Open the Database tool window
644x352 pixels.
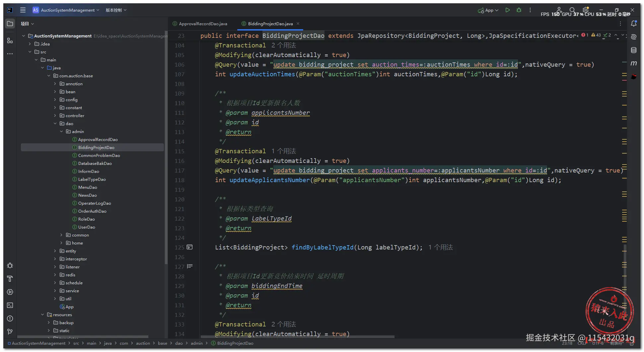(x=634, y=50)
